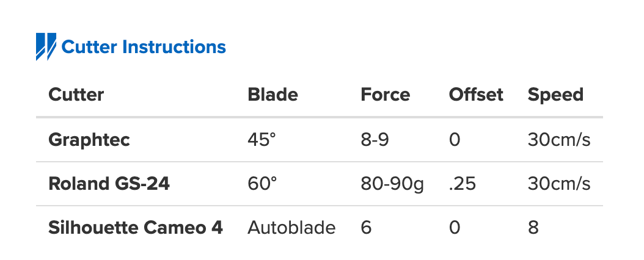Click the Blade column header
The image size is (644, 260).
[273, 95]
